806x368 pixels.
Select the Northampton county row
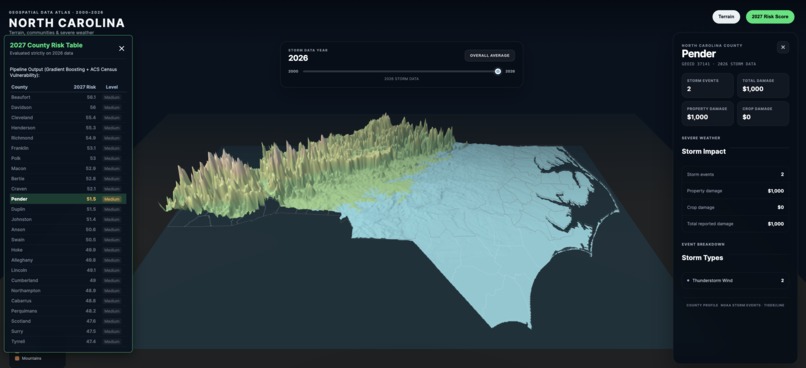68,290
